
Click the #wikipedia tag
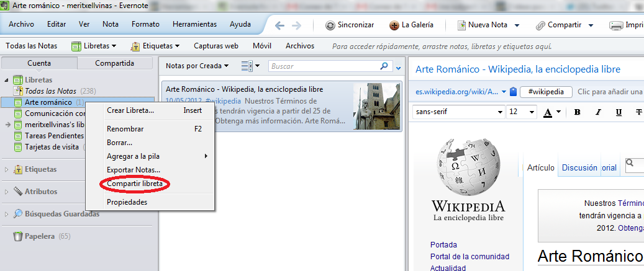(546, 92)
